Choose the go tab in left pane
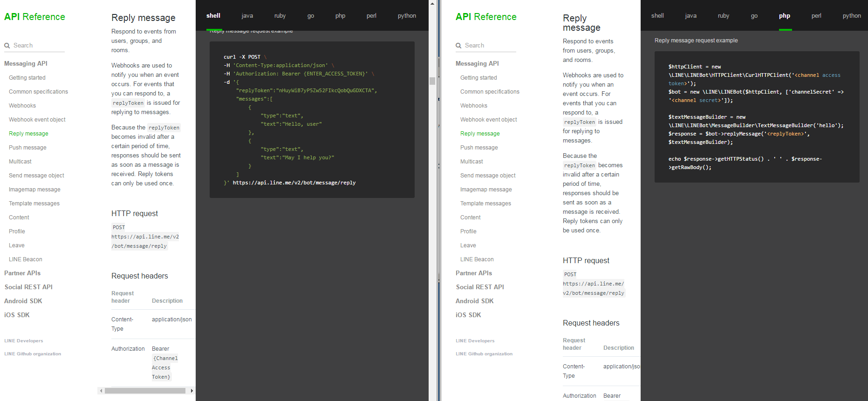Viewport: 868px width, 401px height. (310, 16)
